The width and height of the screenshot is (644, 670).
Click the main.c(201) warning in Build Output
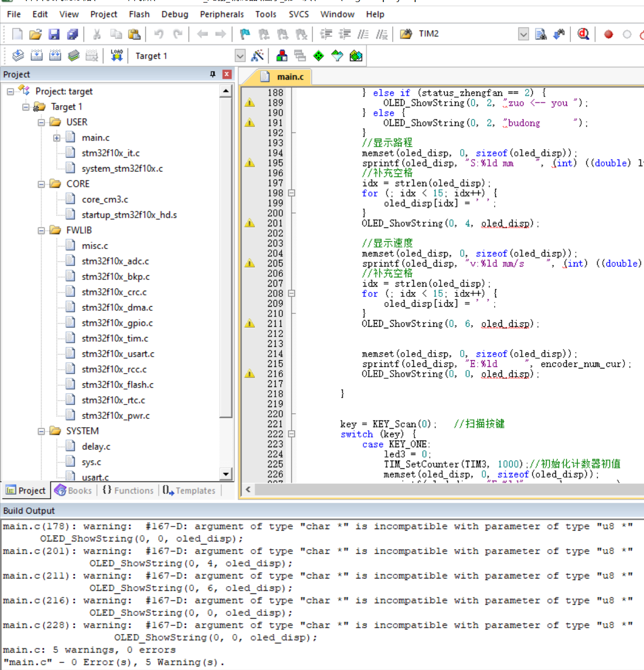point(318,551)
